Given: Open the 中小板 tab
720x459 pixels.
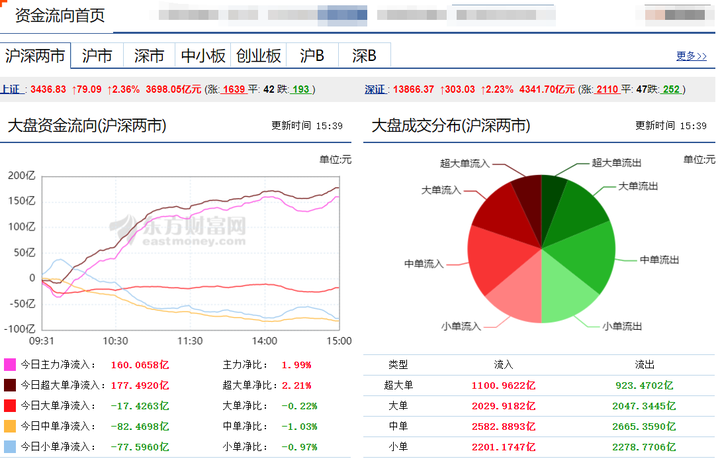Looking at the screenshot, I should tap(202, 56).
